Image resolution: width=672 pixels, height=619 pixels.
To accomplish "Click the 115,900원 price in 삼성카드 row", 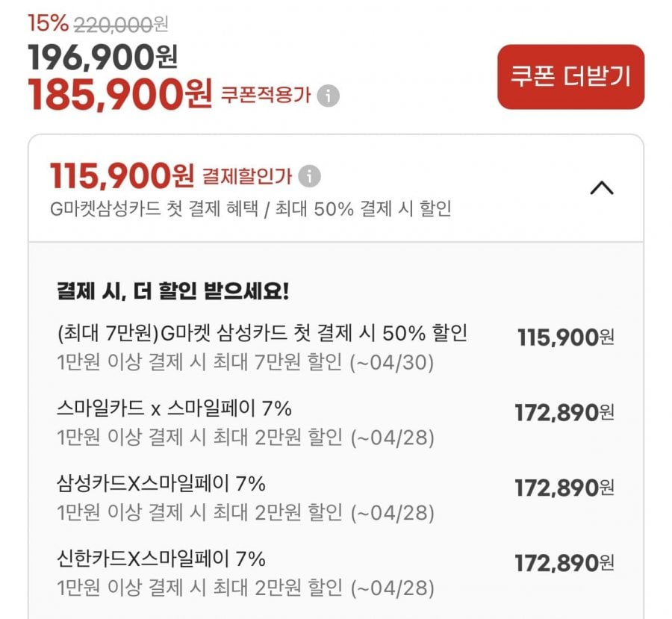I will pyautogui.click(x=565, y=338).
